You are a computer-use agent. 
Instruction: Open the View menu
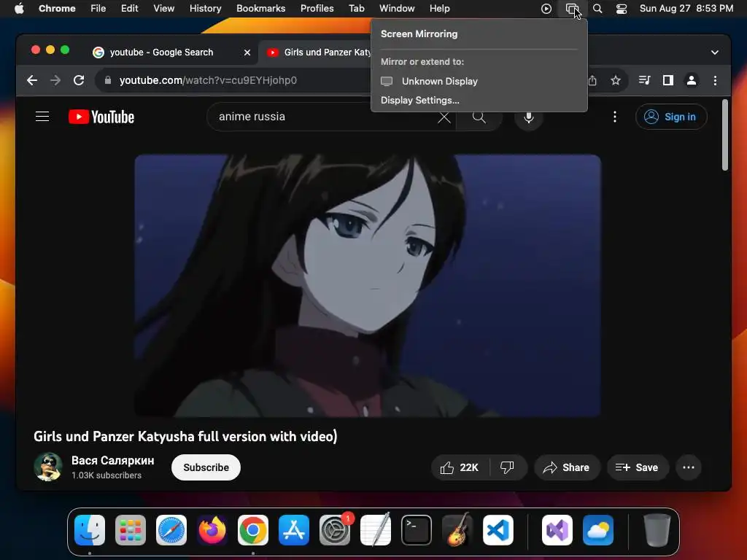[x=163, y=9]
